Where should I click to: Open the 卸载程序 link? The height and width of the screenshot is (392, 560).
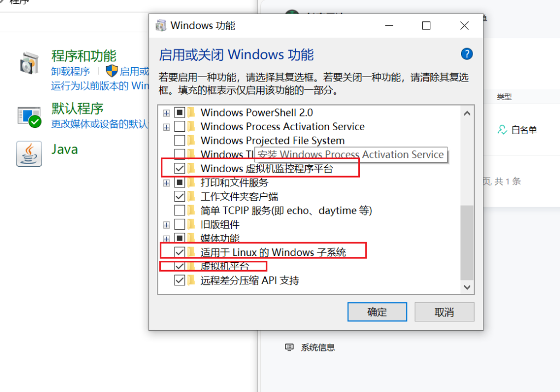click(x=71, y=72)
